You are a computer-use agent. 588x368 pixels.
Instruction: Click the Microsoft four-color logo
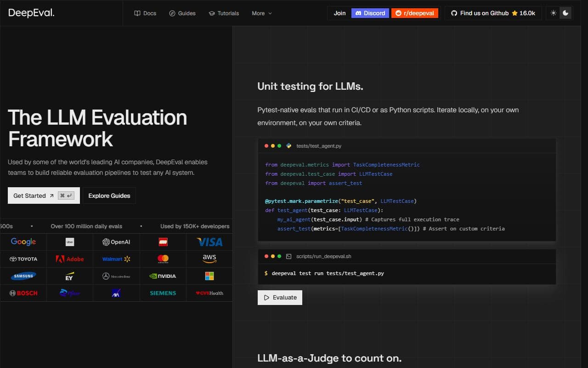[209, 276]
